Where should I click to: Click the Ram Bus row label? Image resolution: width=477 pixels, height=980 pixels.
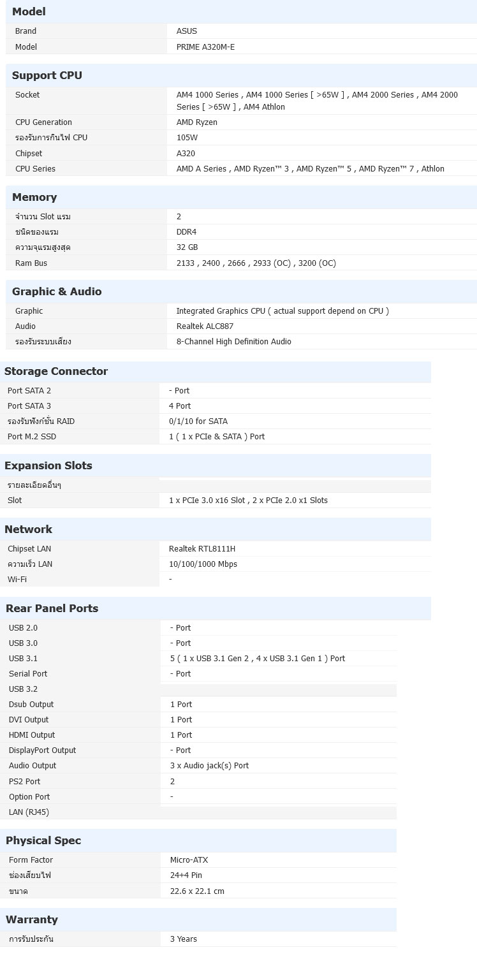(x=31, y=263)
